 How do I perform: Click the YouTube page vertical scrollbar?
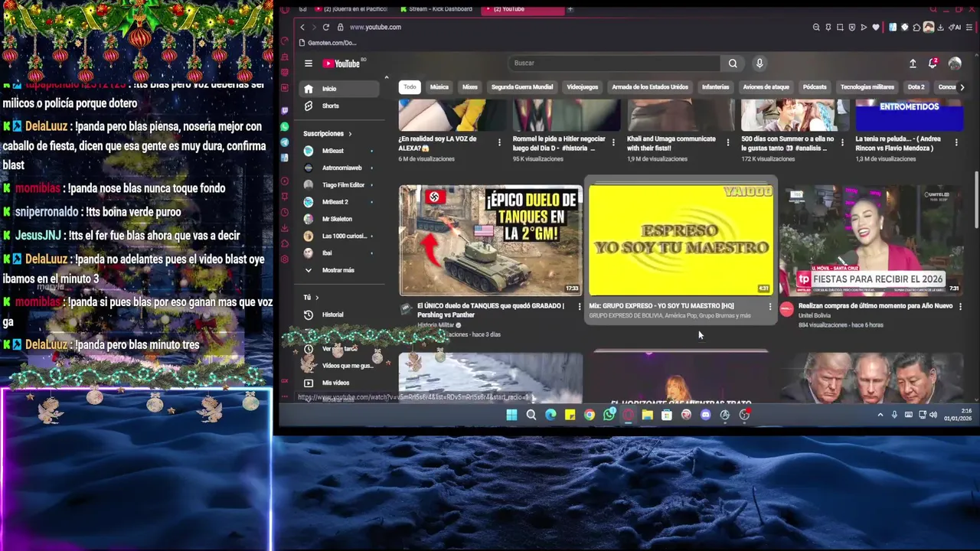pyautogui.click(x=975, y=199)
